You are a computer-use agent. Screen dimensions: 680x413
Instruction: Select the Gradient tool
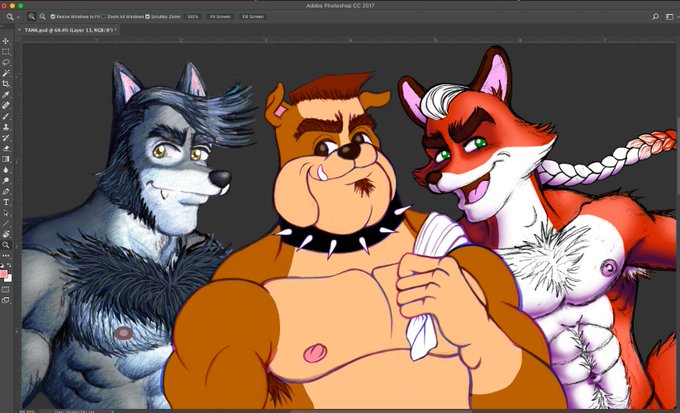tap(6, 159)
